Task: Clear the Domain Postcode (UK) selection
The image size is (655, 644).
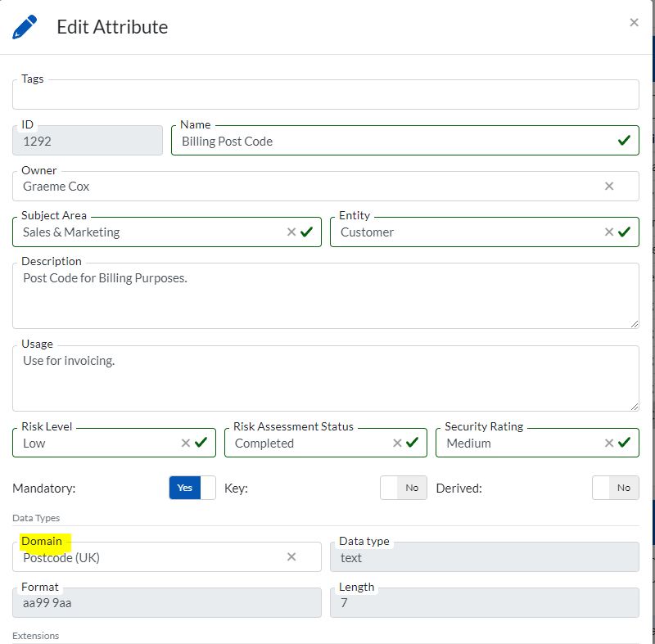Action: pyautogui.click(x=291, y=557)
